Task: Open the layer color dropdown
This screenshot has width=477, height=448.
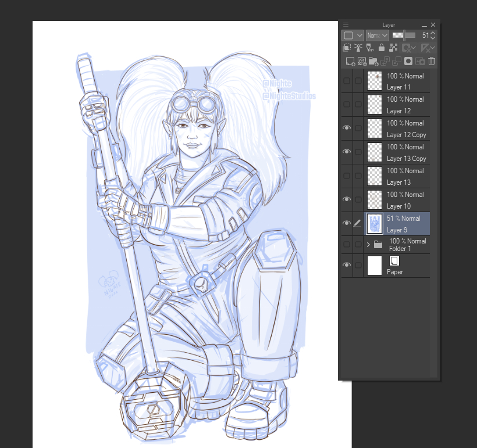Action: point(353,35)
